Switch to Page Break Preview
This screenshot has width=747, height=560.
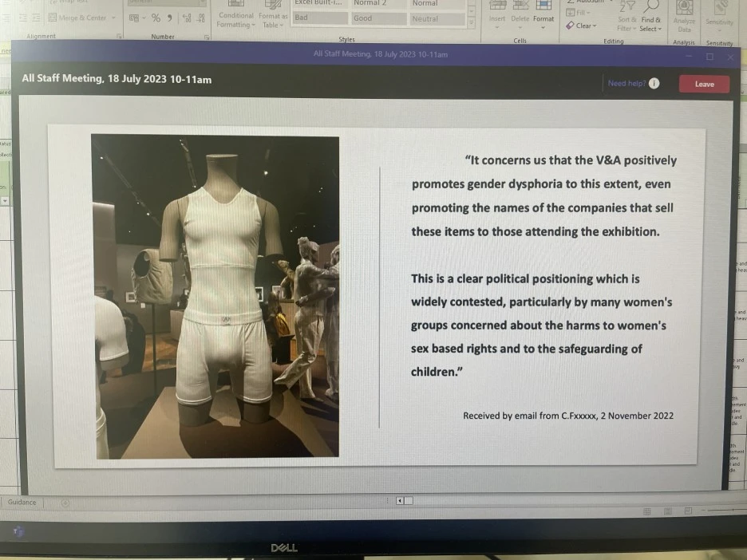(x=689, y=511)
